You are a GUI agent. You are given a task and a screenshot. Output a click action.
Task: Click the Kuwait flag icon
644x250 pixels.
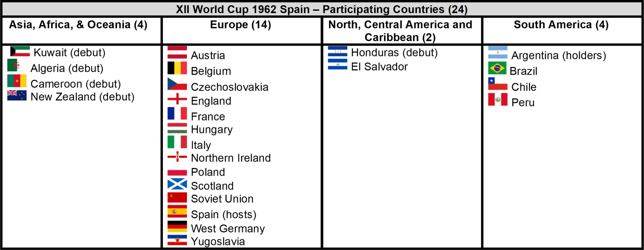(x=20, y=51)
